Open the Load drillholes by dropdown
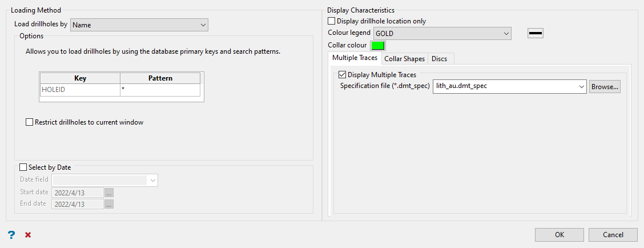This screenshot has height=248, width=644. (139, 25)
